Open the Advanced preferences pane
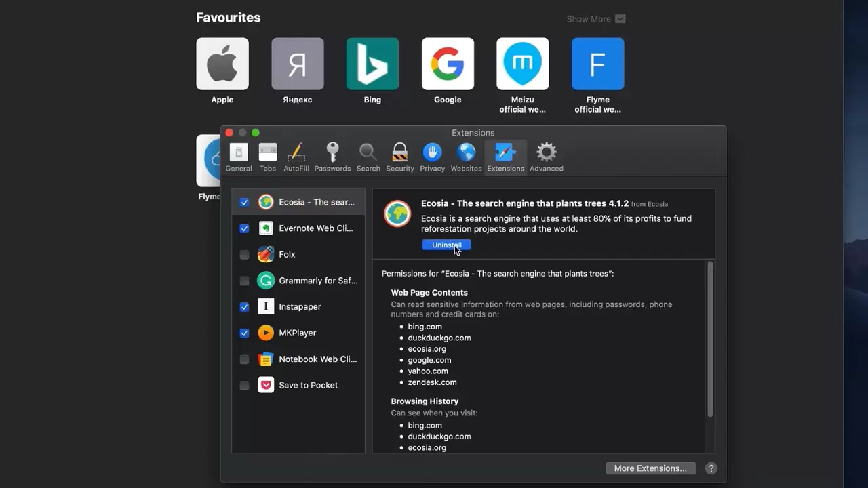 coord(547,157)
